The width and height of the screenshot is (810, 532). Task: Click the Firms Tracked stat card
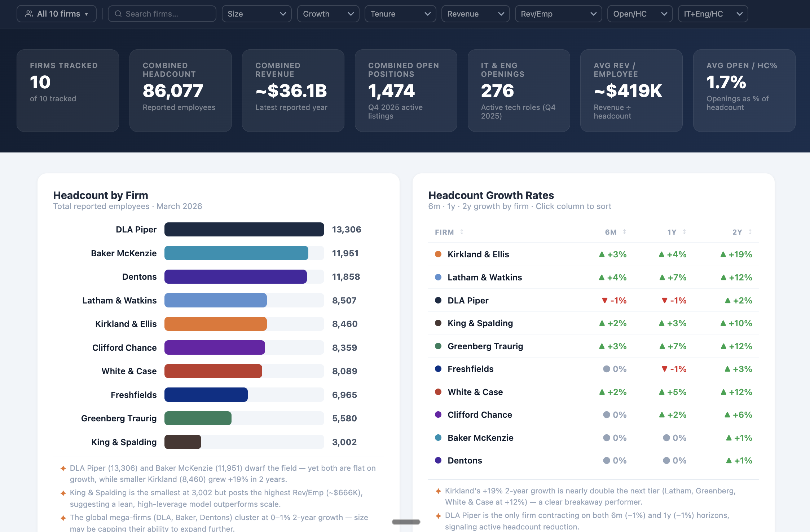click(68, 90)
